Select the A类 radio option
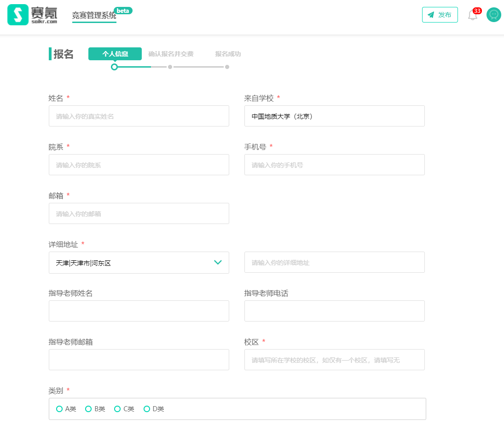504x425 pixels. tap(59, 409)
